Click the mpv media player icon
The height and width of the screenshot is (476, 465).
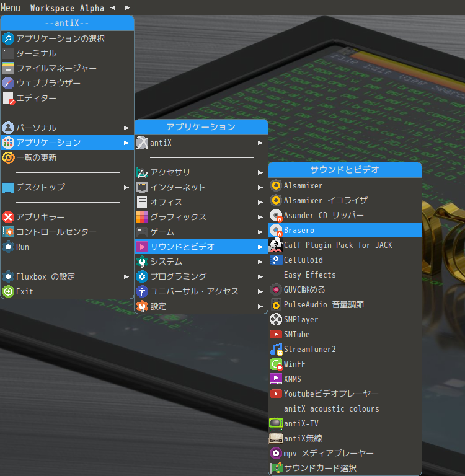pos(276,453)
